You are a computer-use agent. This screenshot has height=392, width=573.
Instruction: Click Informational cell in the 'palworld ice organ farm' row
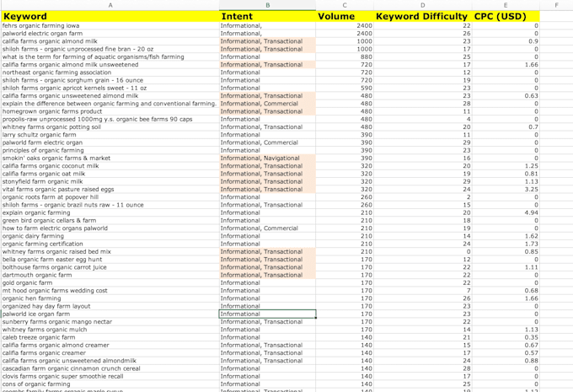click(x=267, y=314)
